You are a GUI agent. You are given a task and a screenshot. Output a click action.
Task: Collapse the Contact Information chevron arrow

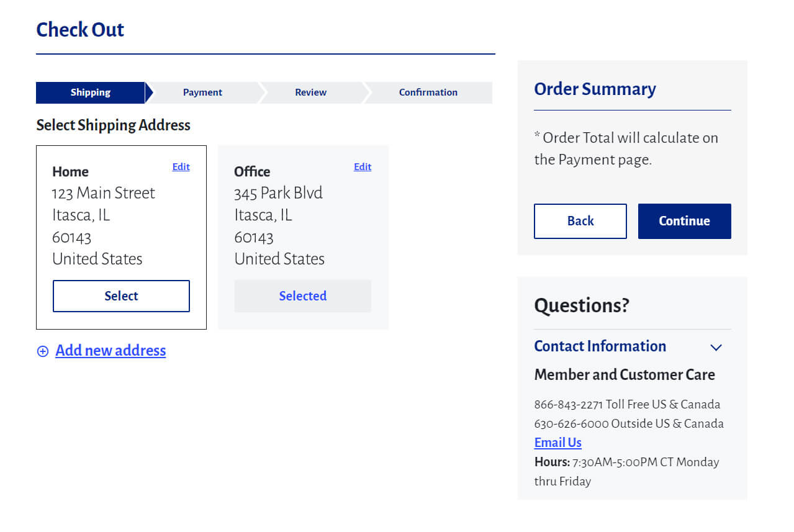point(716,347)
